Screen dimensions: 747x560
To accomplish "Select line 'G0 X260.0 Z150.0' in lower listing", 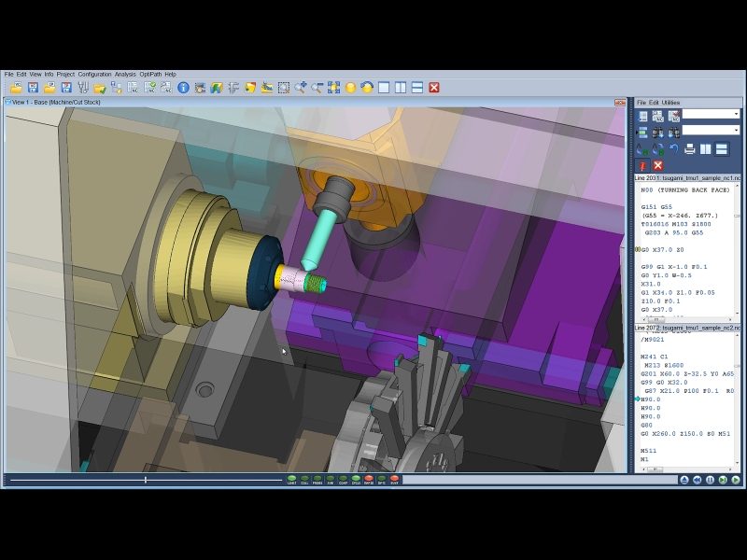I will (685, 434).
